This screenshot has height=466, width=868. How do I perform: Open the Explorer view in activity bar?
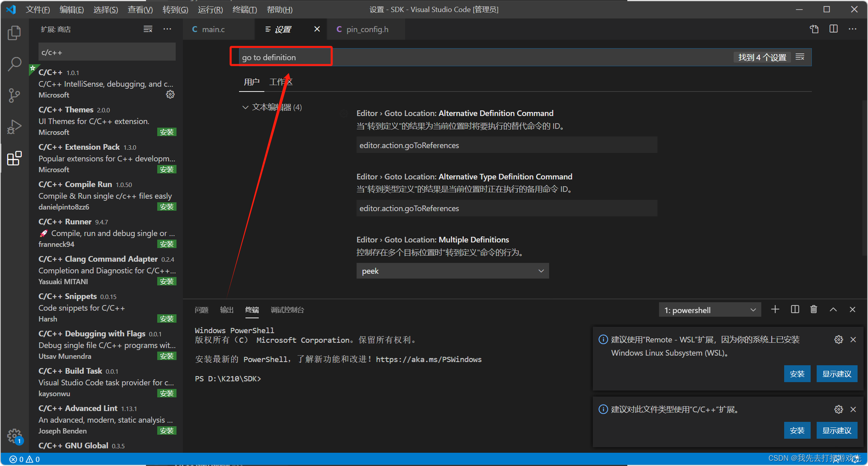pos(14,33)
